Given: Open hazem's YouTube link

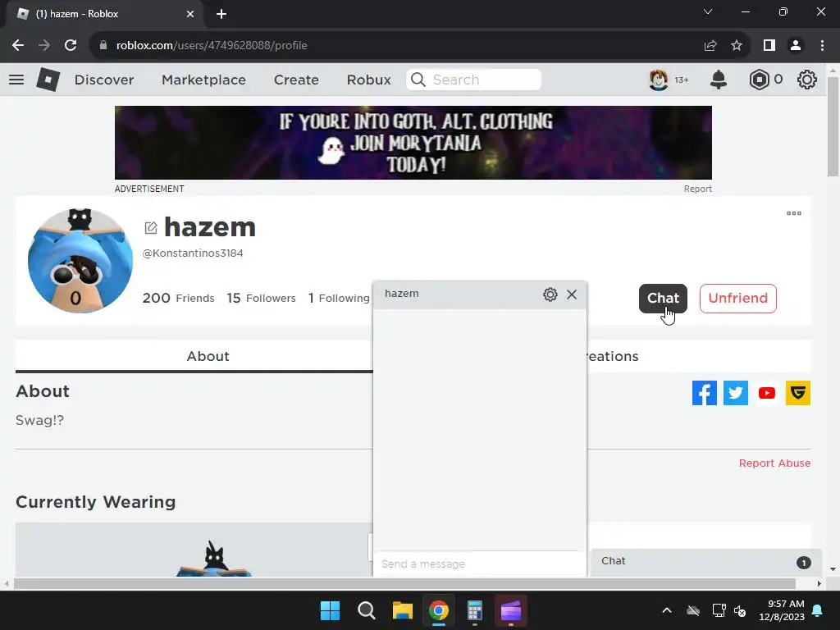Looking at the screenshot, I should [x=767, y=393].
